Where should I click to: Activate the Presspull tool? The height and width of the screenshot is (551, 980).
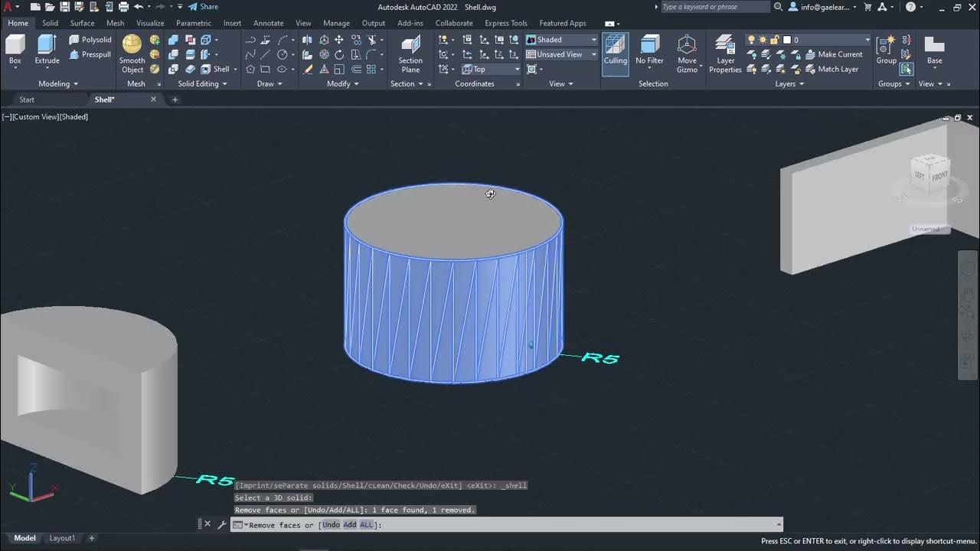90,54
